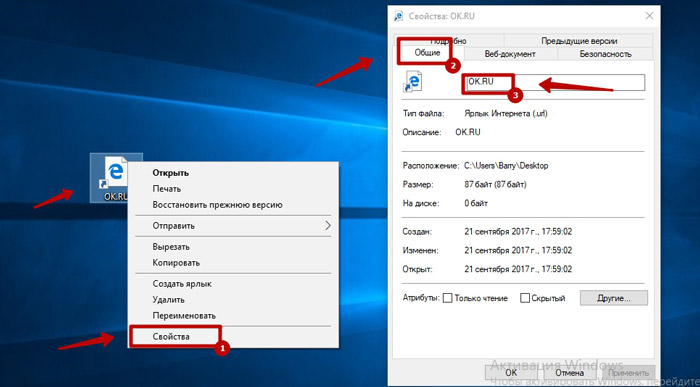Select the OK.RU desktop shortcut icon
The height and width of the screenshot is (387, 700).
(x=116, y=178)
